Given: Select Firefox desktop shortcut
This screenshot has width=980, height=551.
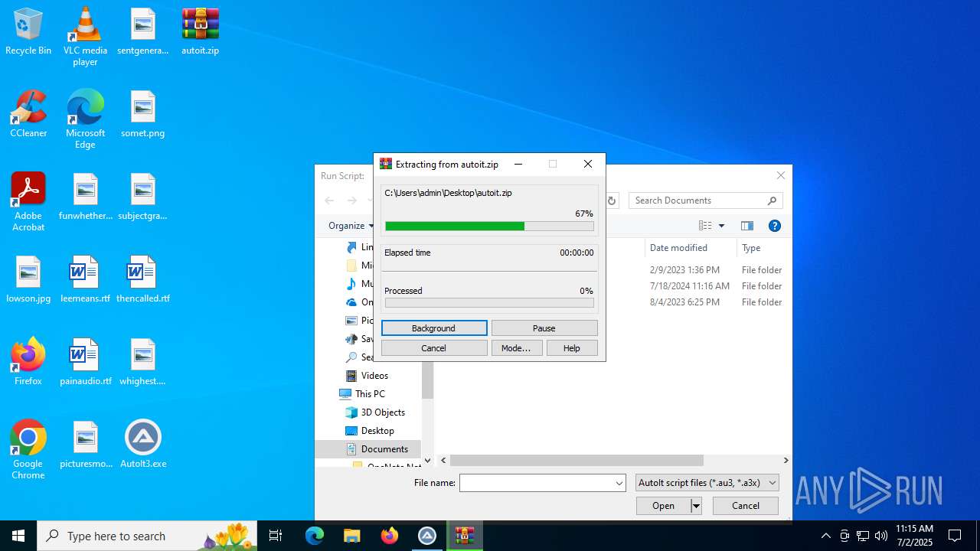Looking at the screenshot, I should tap(28, 363).
